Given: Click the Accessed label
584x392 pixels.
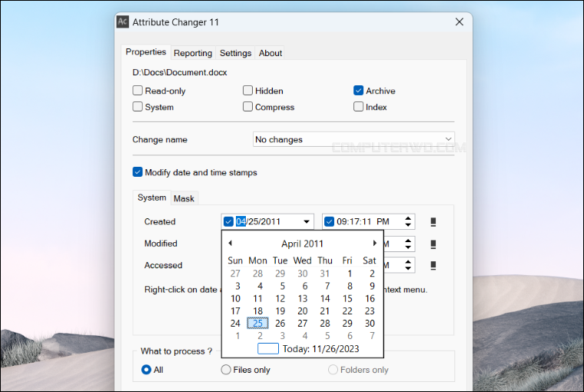Looking at the screenshot, I should point(163,265).
